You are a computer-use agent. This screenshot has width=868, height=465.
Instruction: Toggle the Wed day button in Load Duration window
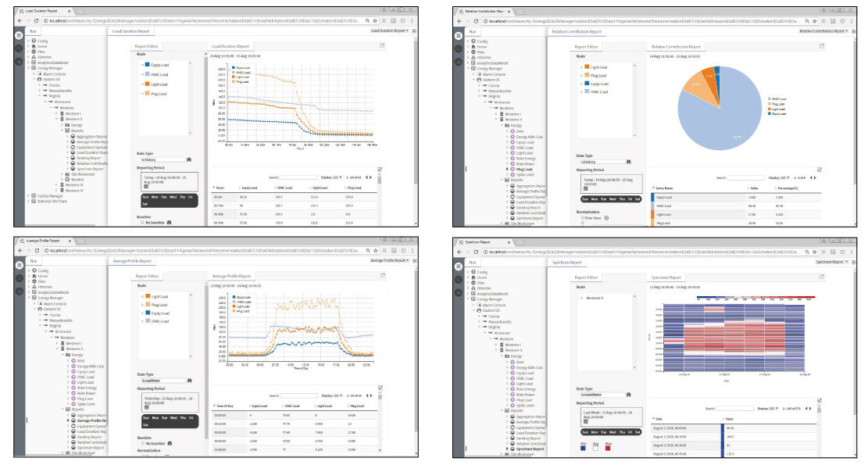(173, 197)
